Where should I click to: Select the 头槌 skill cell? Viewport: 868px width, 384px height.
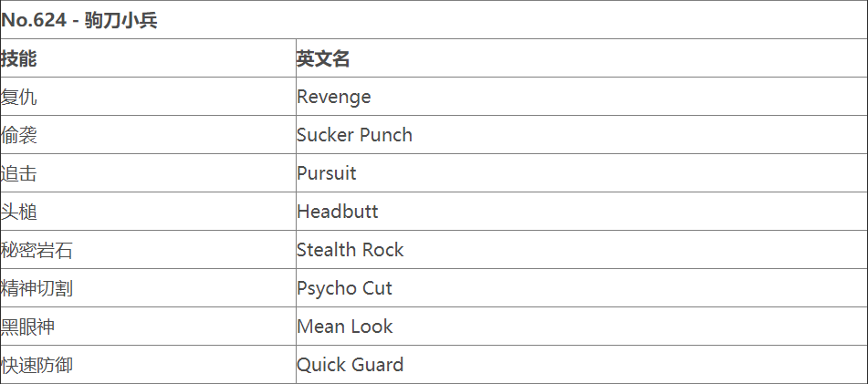19,212
